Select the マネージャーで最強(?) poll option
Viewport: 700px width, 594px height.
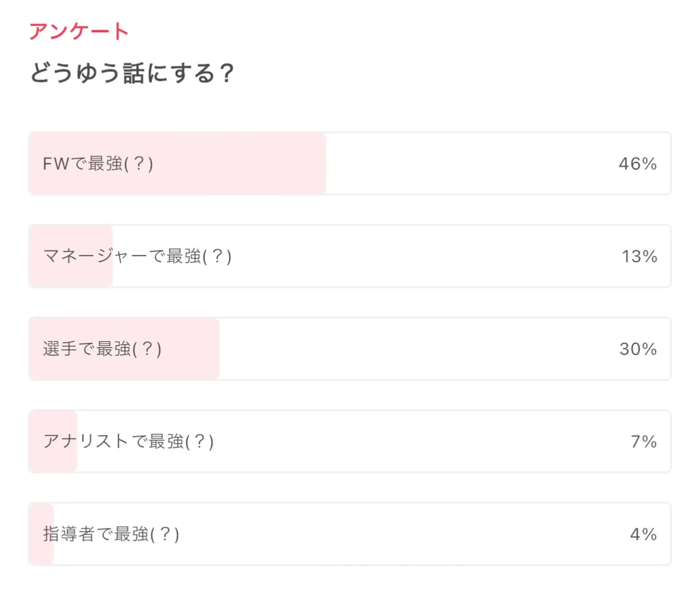[x=137, y=256]
